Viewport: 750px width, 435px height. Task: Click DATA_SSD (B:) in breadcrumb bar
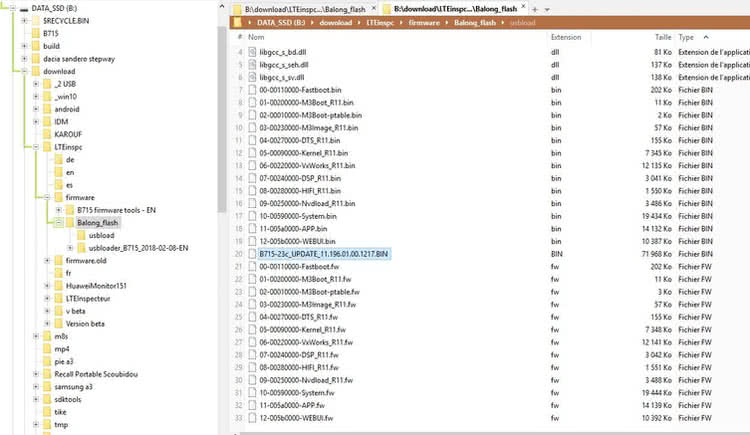click(281, 22)
